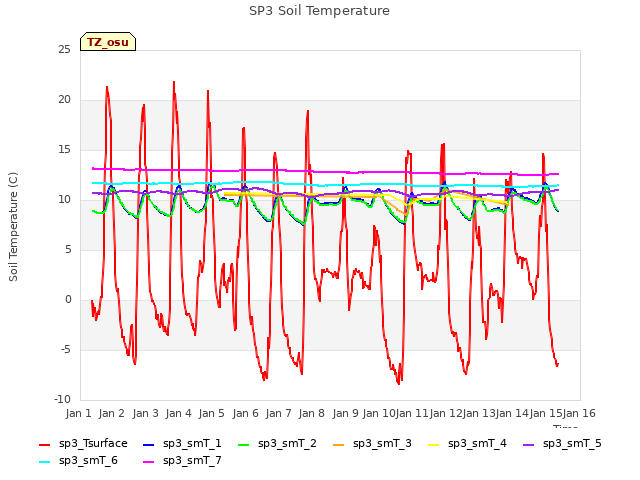Click the cyan sp3_smT_6 legend swatch
640x480 pixels.
coord(44,462)
